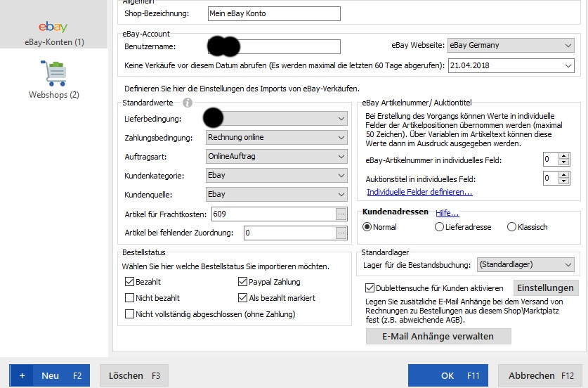Click the Neu F2 button
This screenshot has width=588, height=388.
pos(50,375)
